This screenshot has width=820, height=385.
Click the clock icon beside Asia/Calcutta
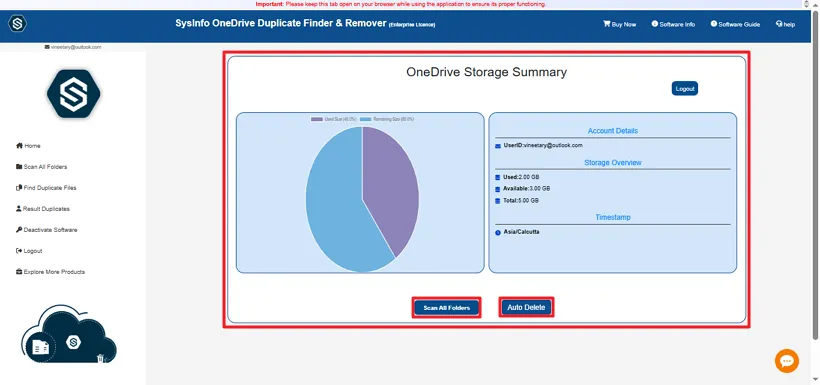click(x=498, y=232)
